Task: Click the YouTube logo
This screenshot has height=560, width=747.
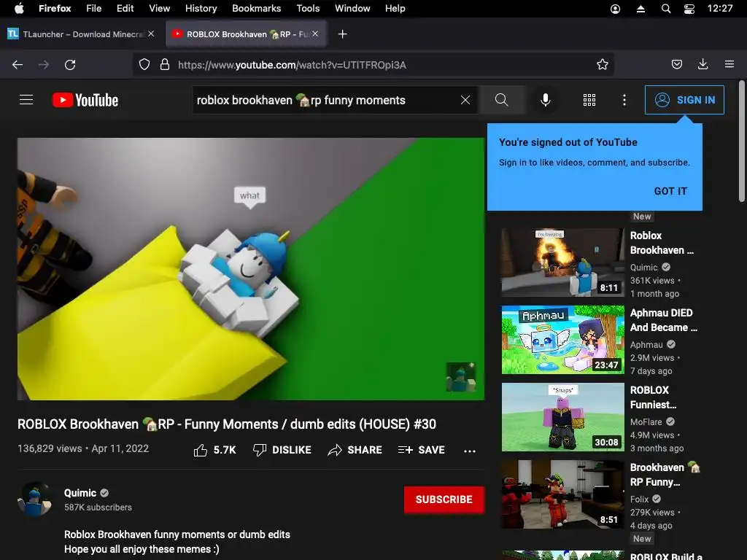Action: (x=85, y=100)
